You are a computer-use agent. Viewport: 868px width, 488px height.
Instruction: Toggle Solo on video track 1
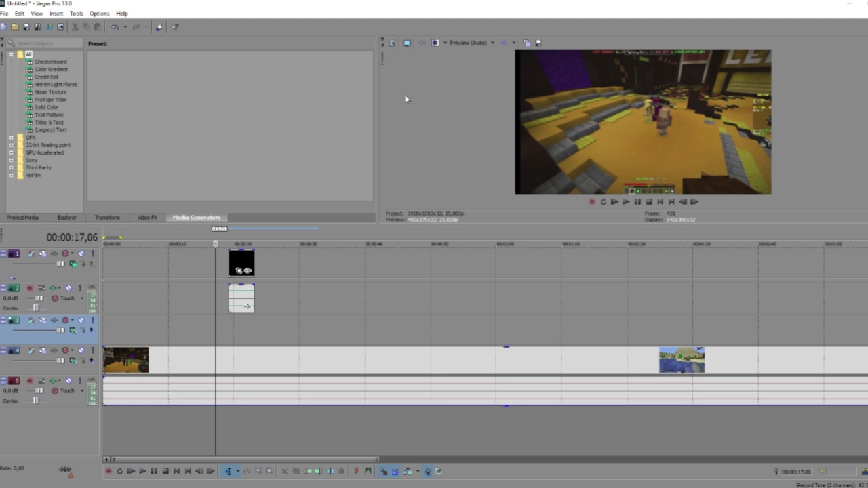click(93, 253)
